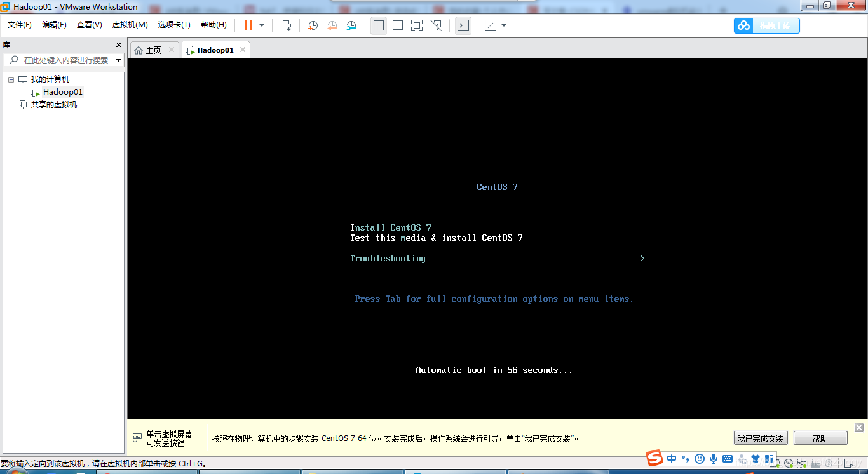The width and height of the screenshot is (868, 474).
Task: Close the 库 library panel
Action: (x=118, y=45)
